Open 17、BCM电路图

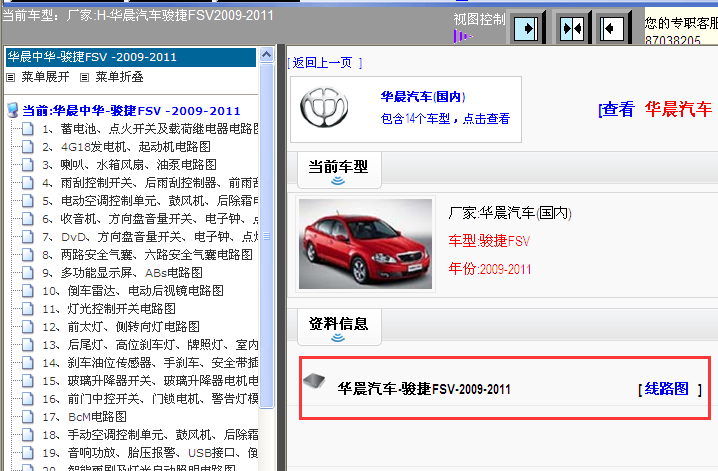pyautogui.click(x=84, y=417)
